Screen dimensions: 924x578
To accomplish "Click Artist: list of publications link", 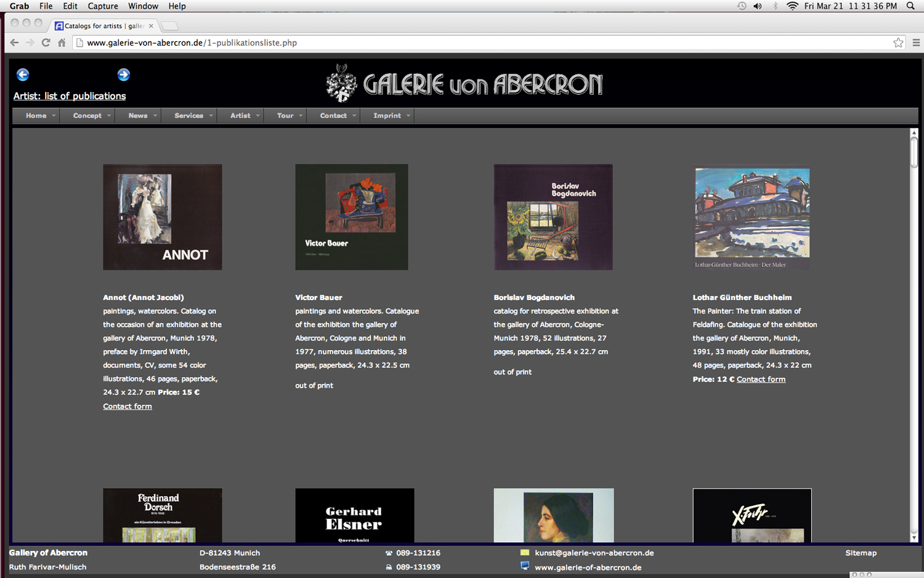I will tap(70, 96).
